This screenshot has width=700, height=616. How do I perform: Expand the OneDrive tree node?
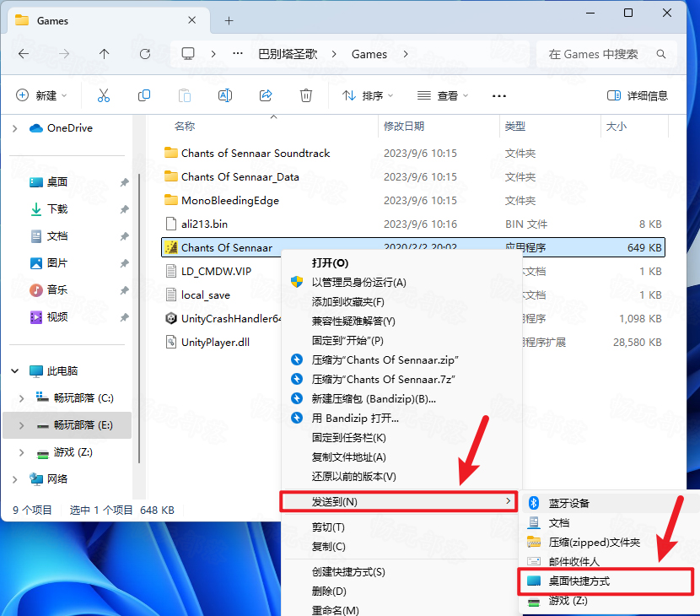click(x=15, y=128)
